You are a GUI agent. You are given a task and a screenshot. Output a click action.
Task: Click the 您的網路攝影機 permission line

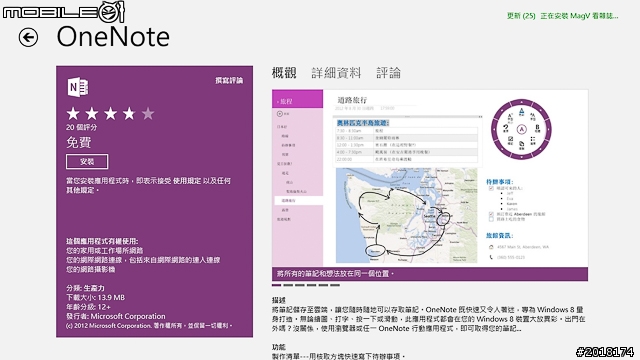click(91, 269)
